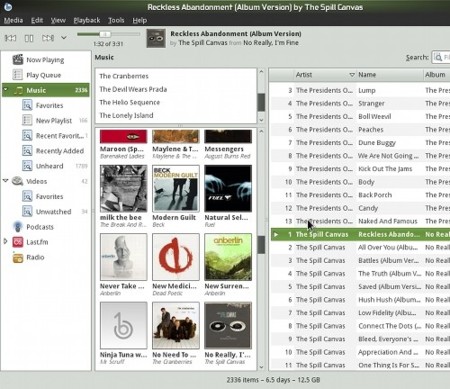Select the Natural Selection album cover
Image resolution: width=450 pixels, height=389 pixels.
(x=228, y=188)
